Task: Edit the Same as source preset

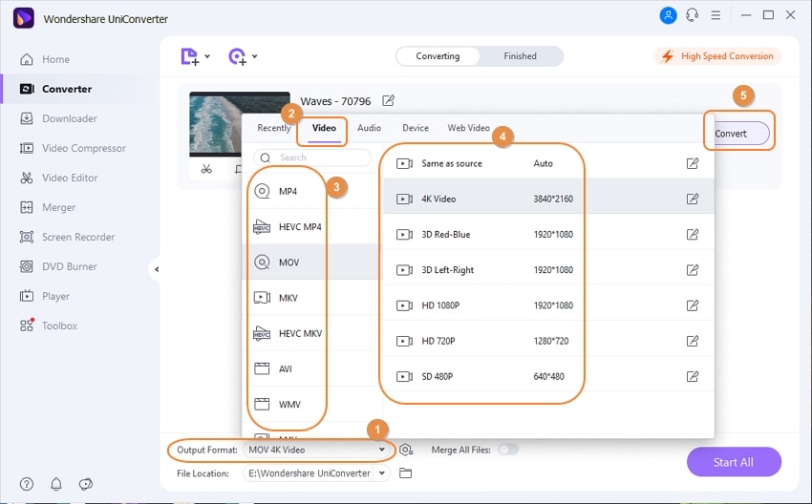Action: pos(693,163)
